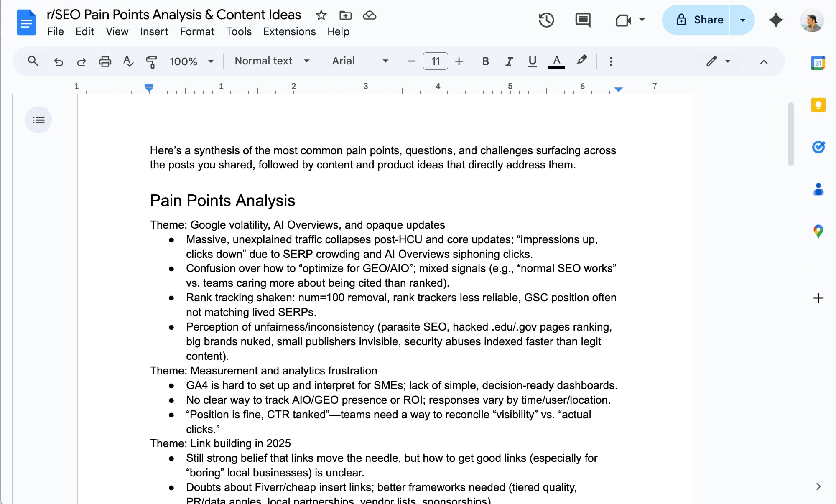This screenshot has height=504, width=836.
Task: Open the comments panel
Action: [582, 20]
